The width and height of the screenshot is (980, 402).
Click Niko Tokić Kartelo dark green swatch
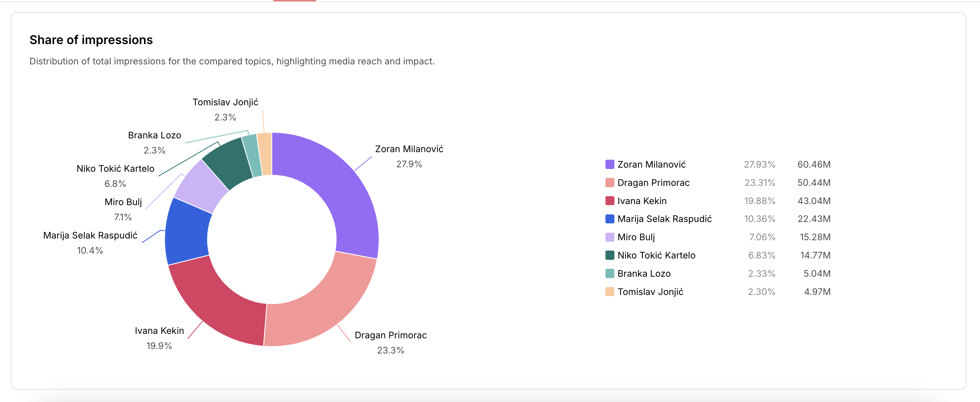(x=610, y=255)
